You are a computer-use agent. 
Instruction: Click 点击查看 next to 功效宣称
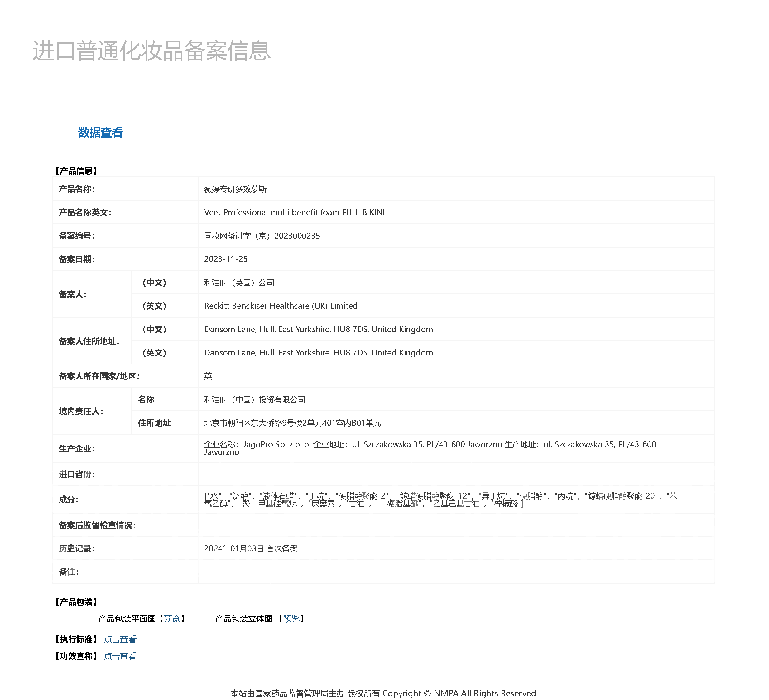coord(120,656)
